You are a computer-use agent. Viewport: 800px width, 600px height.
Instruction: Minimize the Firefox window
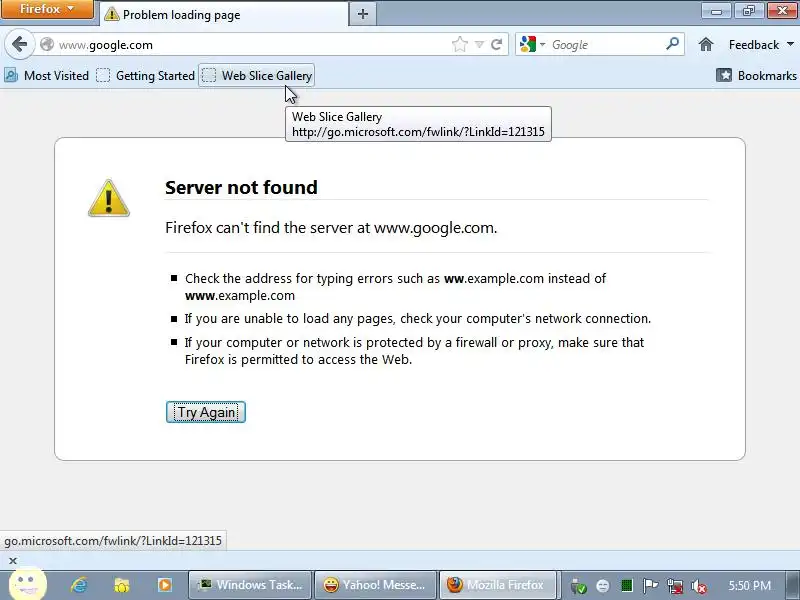tap(716, 10)
